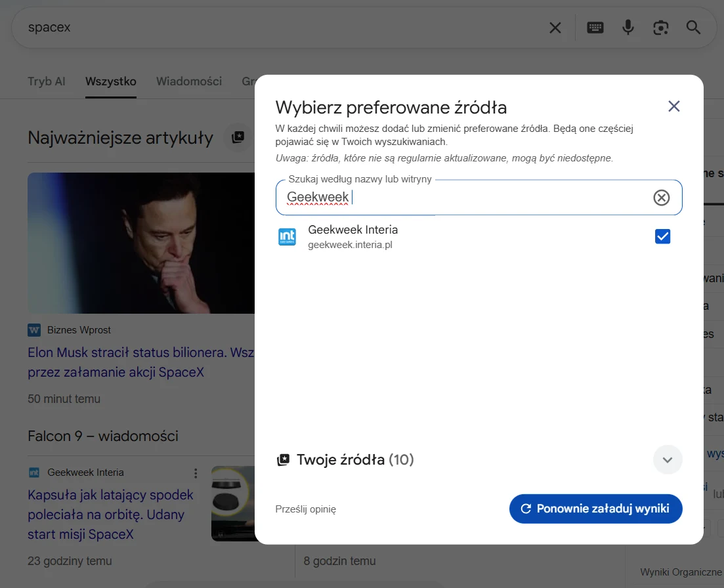724x588 pixels.
Task: Open Kapsuła jak latający spodek article
Action: [x=111, y=514]
